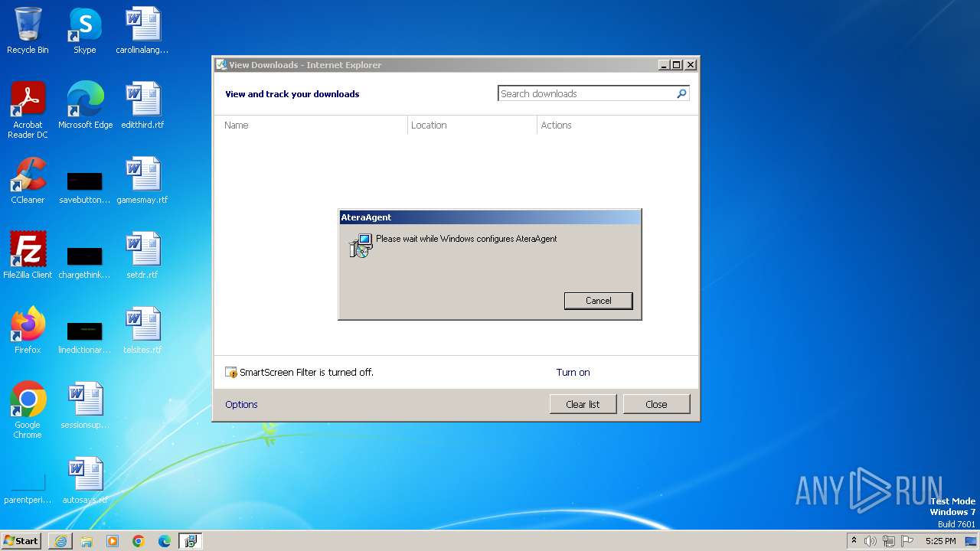The height and width of the screenshot is (551, 980).
Task: Click Clear list button
Action: 583,404
